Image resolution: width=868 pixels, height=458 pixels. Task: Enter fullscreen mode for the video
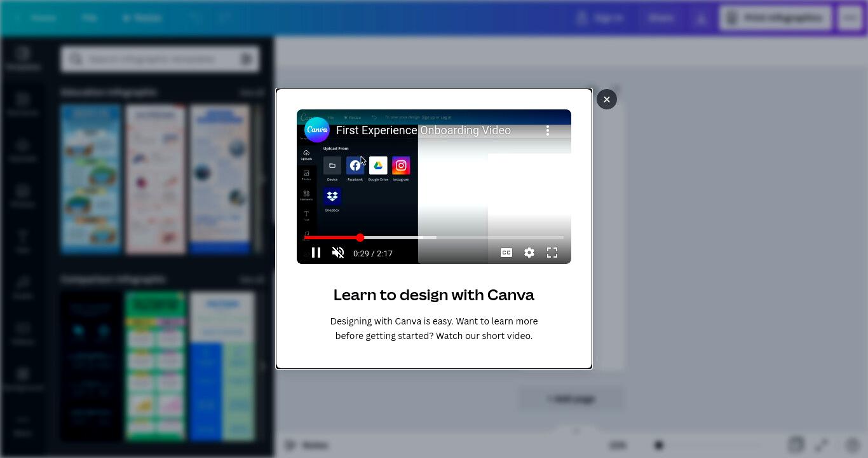click(x=552, y=253)
